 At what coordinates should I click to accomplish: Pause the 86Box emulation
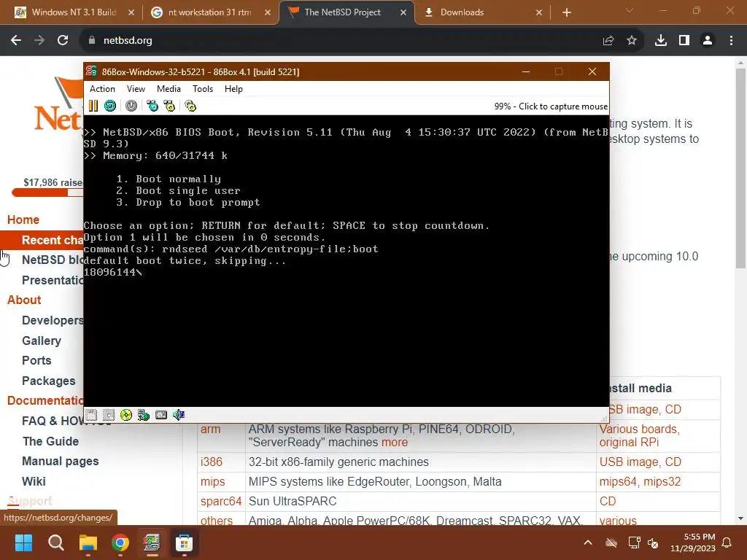coord(93,106)
